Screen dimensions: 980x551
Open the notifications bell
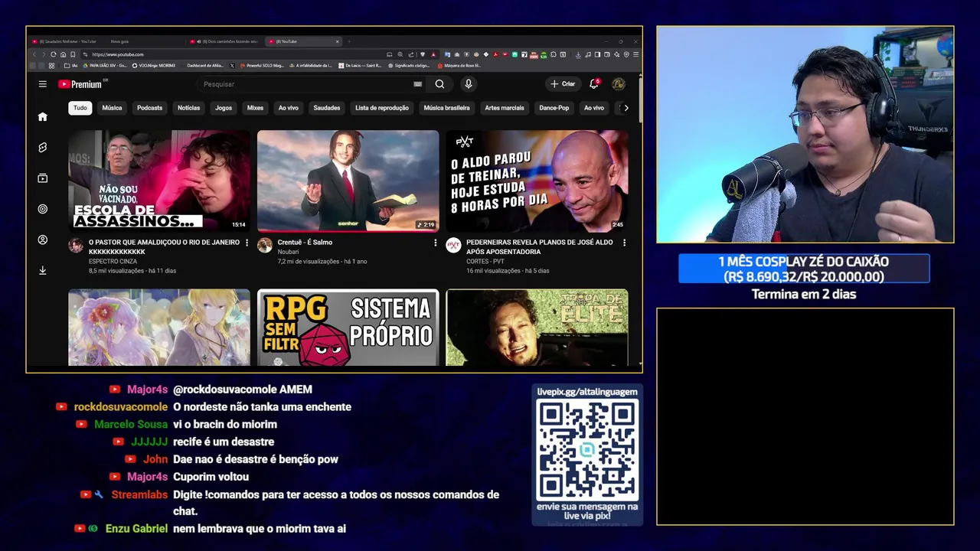[593, 84]
